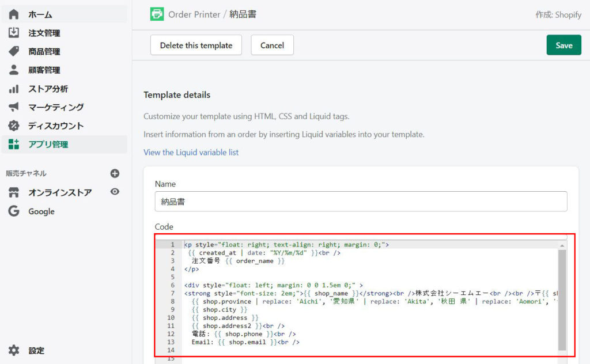Image resolution: width=590 pixels, height=364 pixels.
Task: Click the Marketing megaphone icon (マーケティング)
Action: [x=14, y=107]
